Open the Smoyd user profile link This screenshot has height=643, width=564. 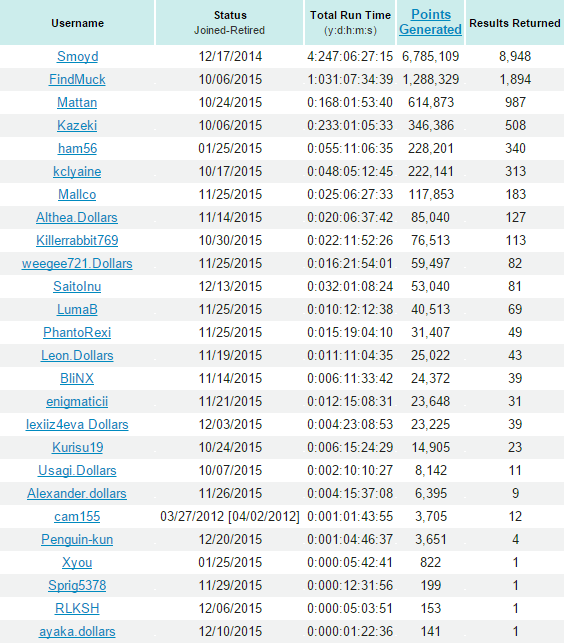pos(78,56)
